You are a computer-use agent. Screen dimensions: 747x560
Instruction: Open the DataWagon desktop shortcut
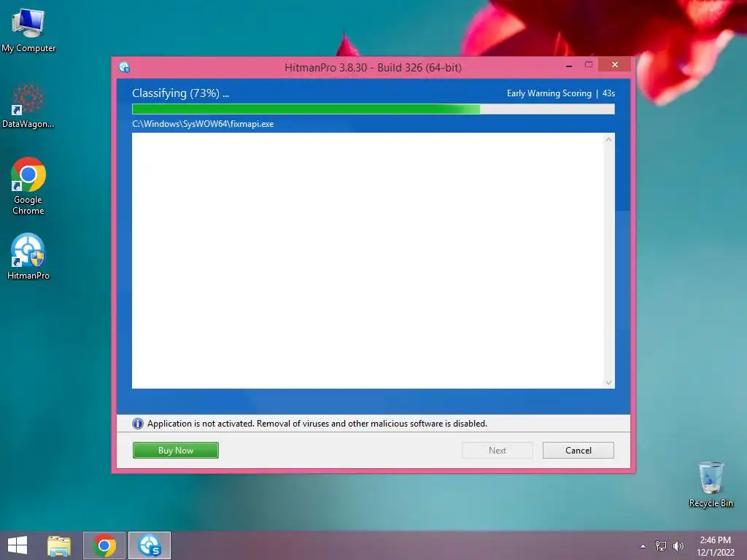28,106
